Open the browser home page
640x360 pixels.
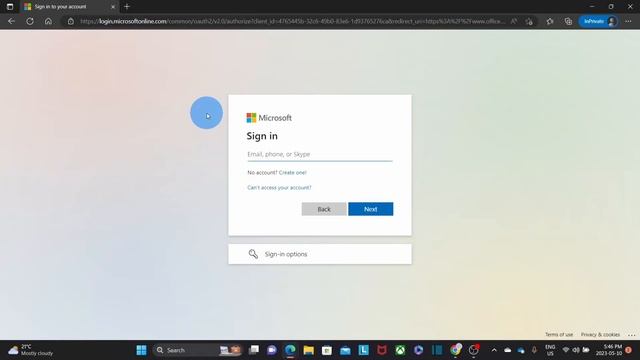(x=48, y=21)
